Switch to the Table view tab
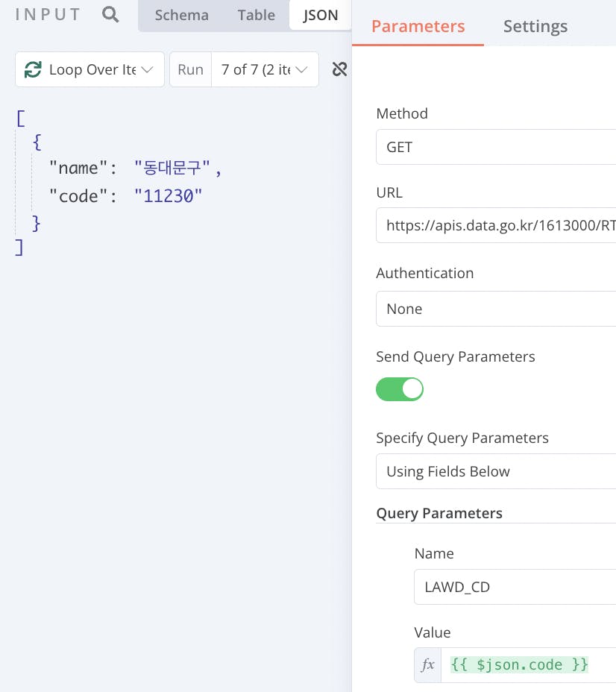Screen dimensions: 616x692 pos(257,15)
